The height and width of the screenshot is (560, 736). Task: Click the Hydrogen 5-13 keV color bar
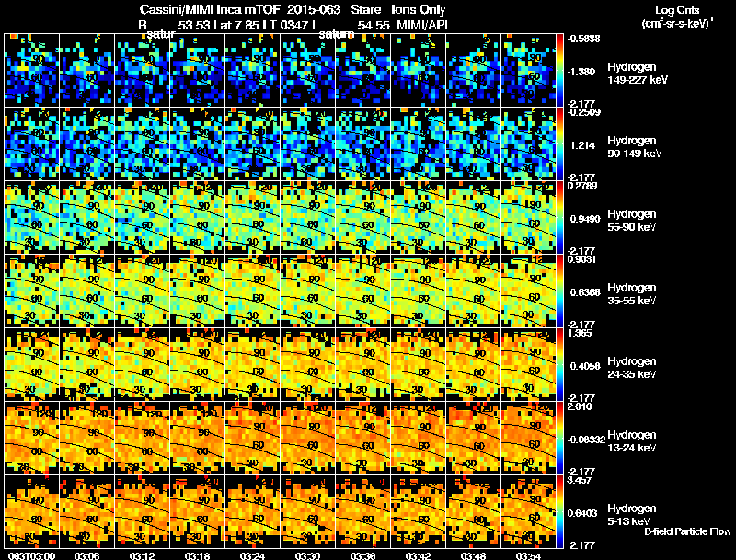click(x=559, y=512)
